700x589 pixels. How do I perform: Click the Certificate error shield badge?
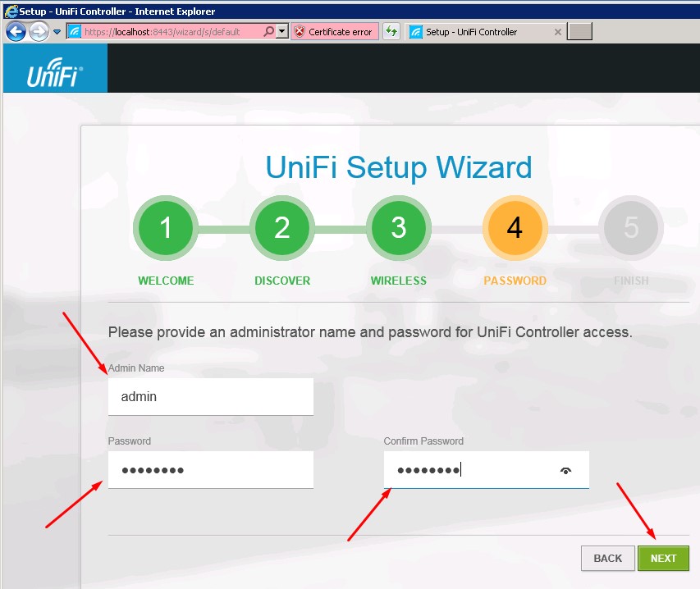[334, 32]
